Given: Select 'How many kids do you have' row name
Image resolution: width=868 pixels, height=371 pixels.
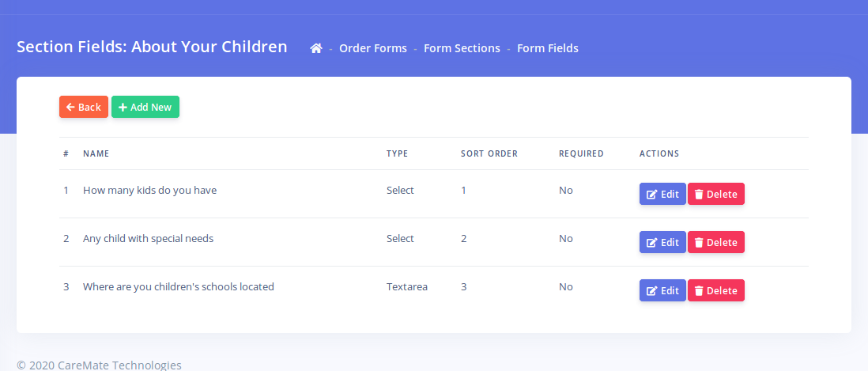Looking at the screenshot, I should (x=149, y=190).
